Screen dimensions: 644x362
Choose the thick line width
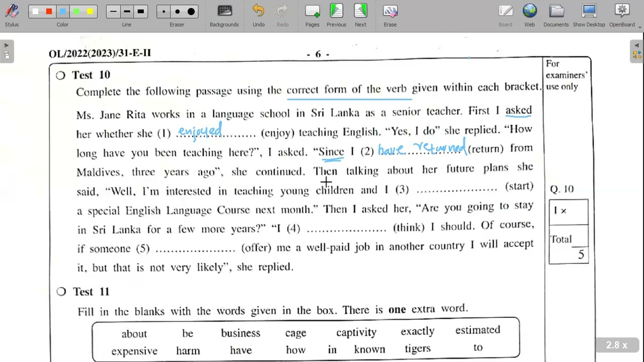[x=140, y=12]
